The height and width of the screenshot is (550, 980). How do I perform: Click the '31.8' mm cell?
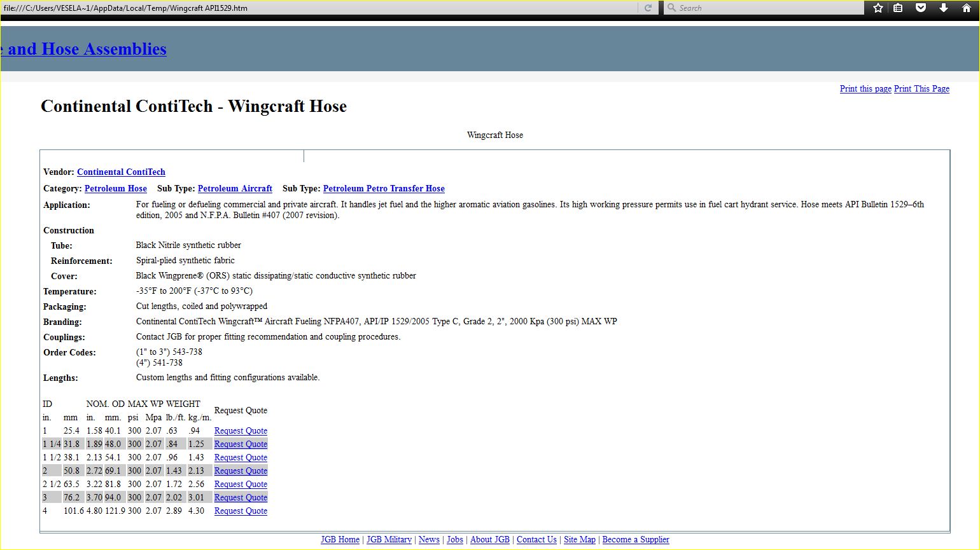tap(71, 444)
